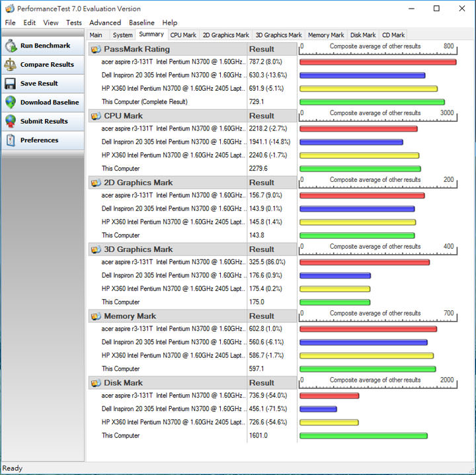
Task: Click the Compare Results scales icon
Action: (x=11, y=65)
